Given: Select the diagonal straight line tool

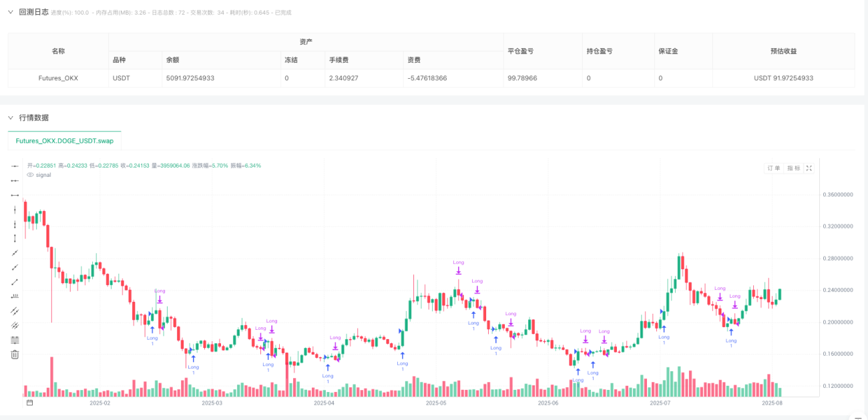Looking at the screenshot, I should pos(15,252).
